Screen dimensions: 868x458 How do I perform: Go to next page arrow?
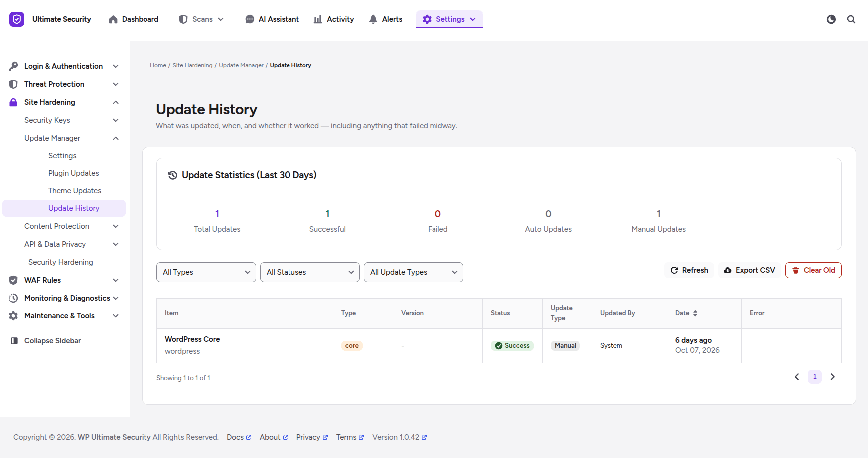(832, 377)
